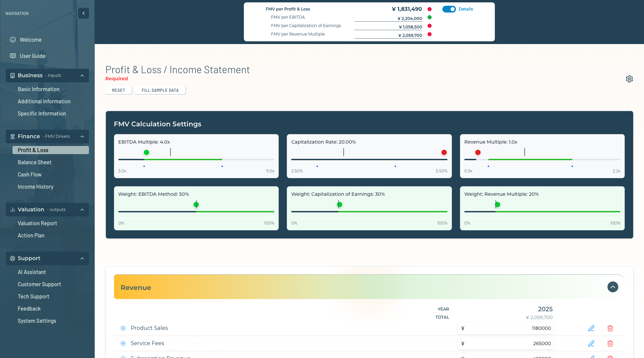The height and width of the screenshot is (358, 644).
Task: Click the RESET button
Action: [x=118, y=90]
